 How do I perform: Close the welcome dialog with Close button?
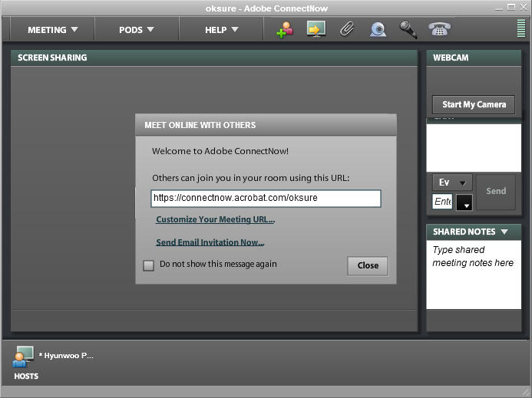coord(368,265)
